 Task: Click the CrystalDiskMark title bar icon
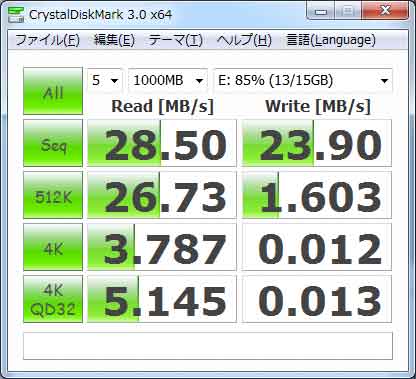pyautogui.click(x=15, y=14)
